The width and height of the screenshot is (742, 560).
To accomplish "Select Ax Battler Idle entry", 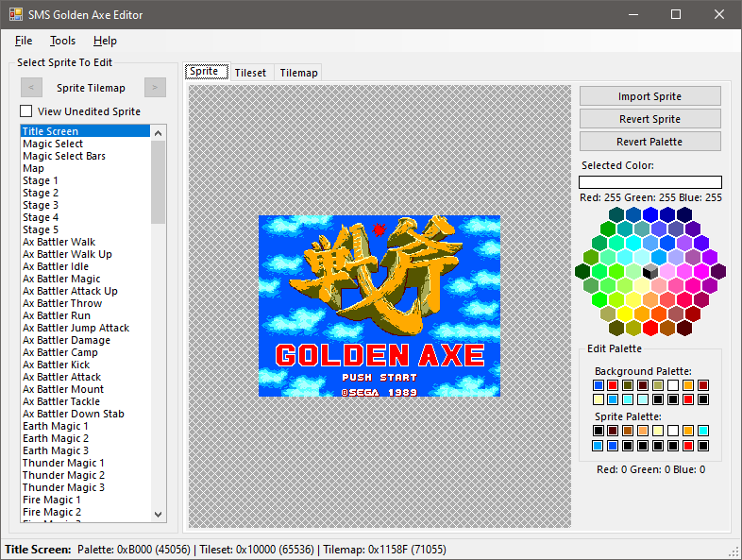I will point(86,266).
